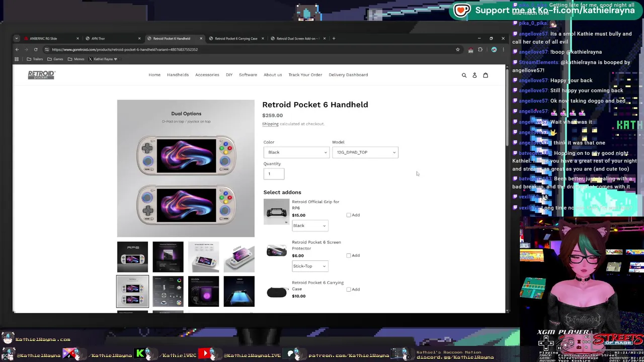Open the About us page
Viewport: 644px width, 362px height.
273,75
